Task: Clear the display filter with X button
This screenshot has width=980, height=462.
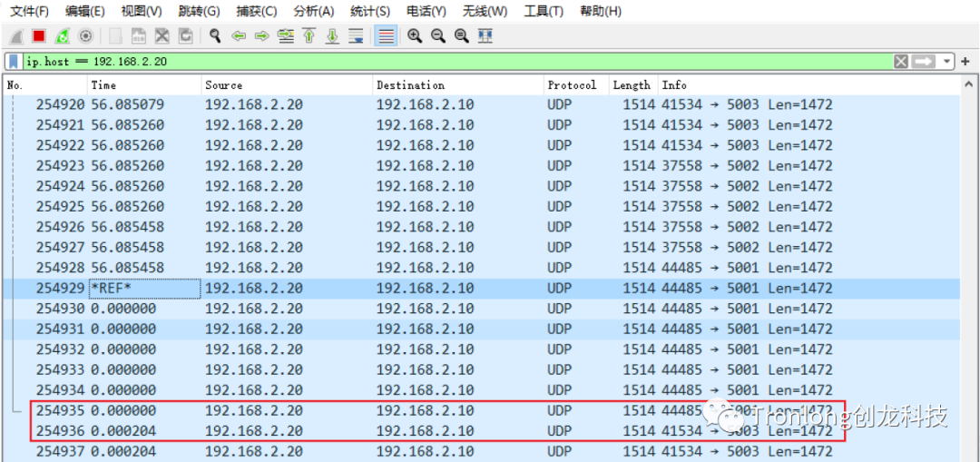Action: (x=901, y=62)
